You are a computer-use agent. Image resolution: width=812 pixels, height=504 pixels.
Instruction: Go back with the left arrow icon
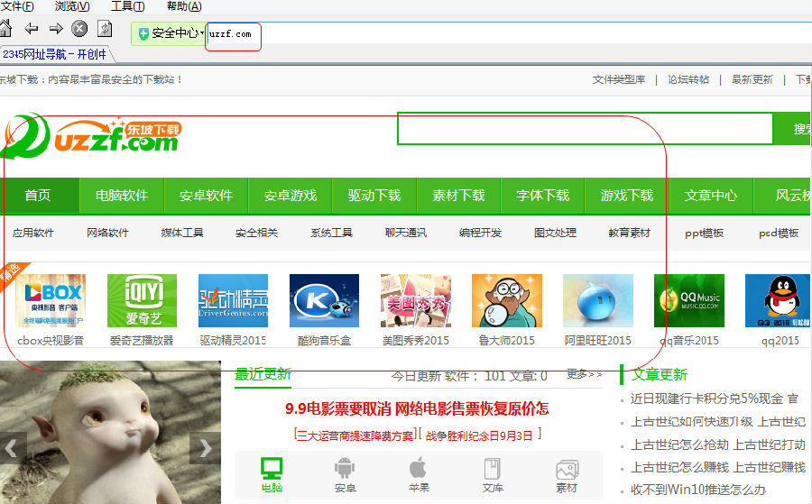click(32, 29)
